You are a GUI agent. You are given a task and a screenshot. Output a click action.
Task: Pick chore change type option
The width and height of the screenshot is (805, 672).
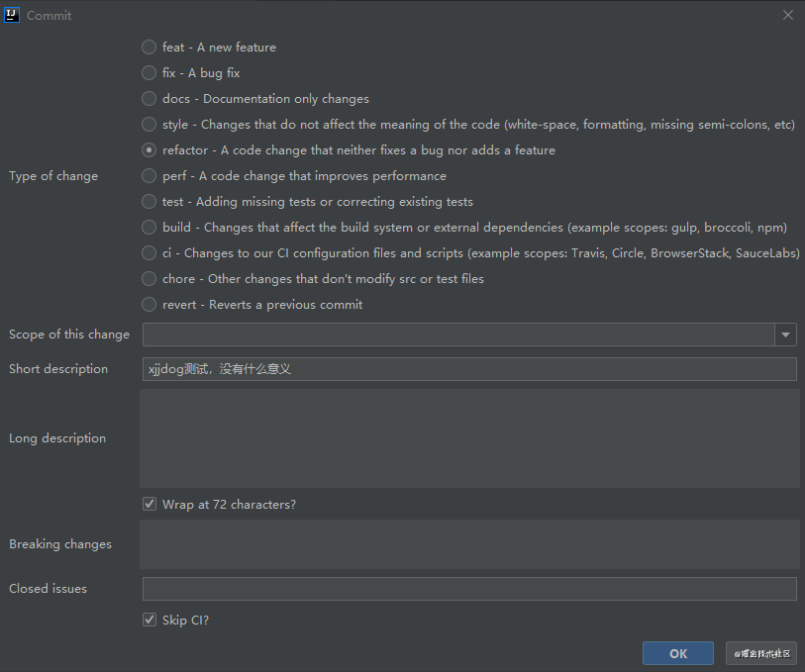[x=149, y=279]
